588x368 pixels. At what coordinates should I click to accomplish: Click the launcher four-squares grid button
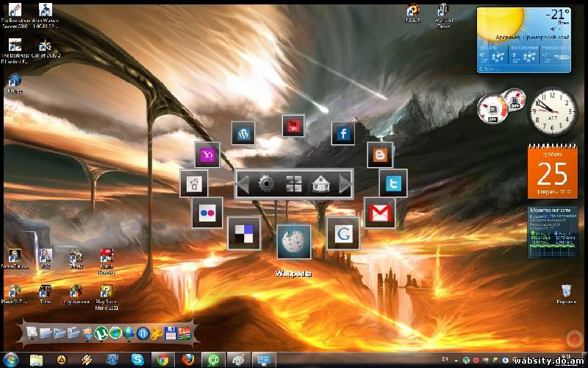pyautogui.click(x=293, y=184)
